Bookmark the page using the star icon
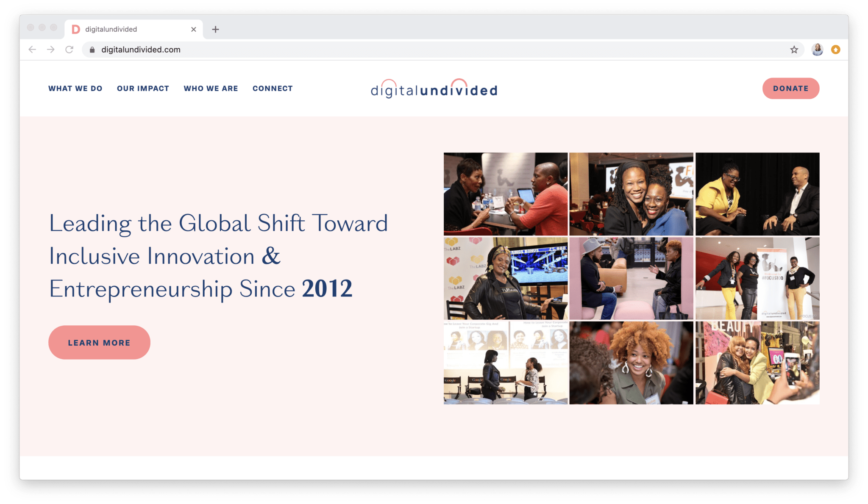868x504 pixels. point(793,50)
